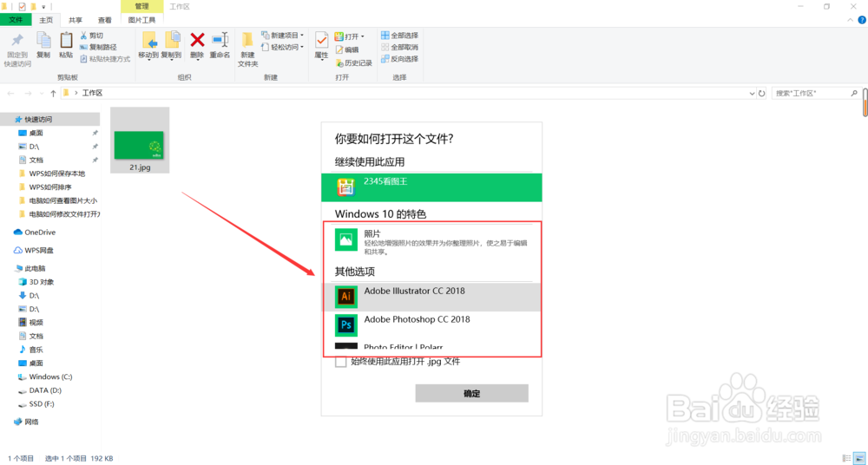
Task: Click the History icon
Action: 339,62
